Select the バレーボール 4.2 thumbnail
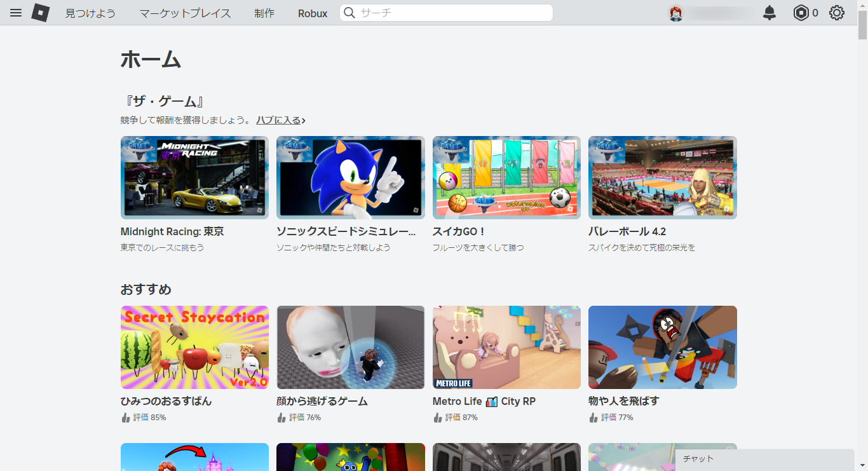Image resolution: width=868 pixels, height=471 pixels. [663, 177]
